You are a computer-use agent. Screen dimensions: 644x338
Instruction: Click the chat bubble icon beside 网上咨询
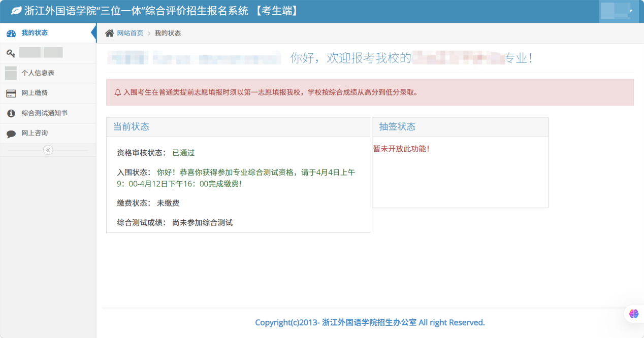coord(11,133)
